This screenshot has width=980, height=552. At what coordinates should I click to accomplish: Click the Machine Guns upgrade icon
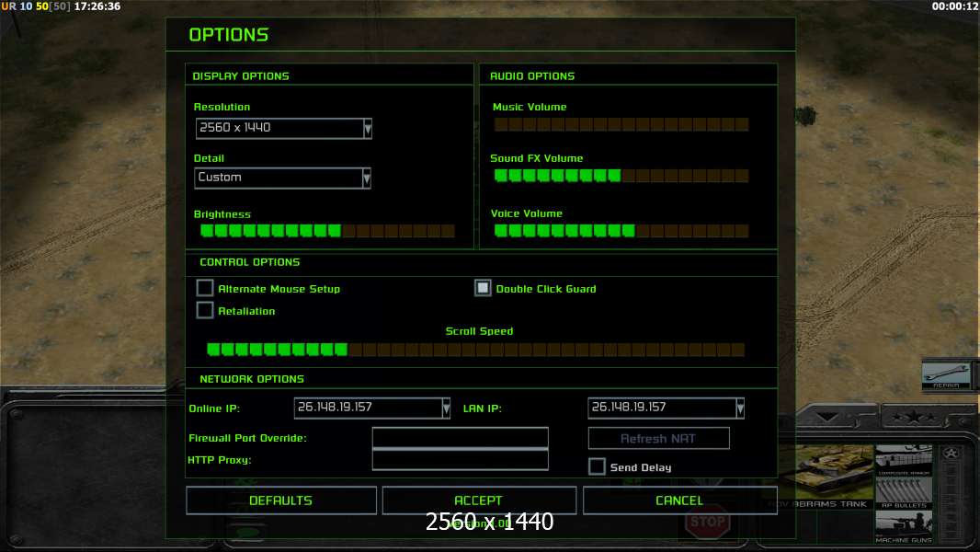click(x=904, y=526)
